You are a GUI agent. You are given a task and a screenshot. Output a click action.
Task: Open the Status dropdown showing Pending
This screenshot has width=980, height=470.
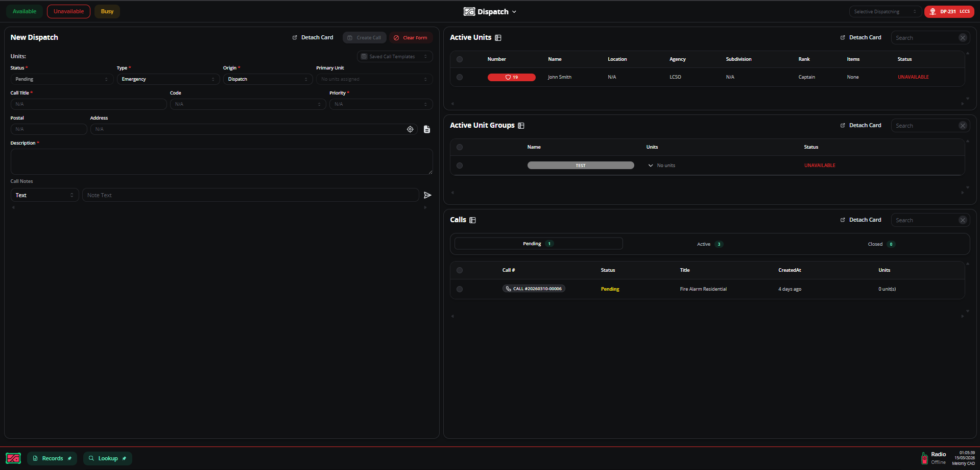[62, 79]
